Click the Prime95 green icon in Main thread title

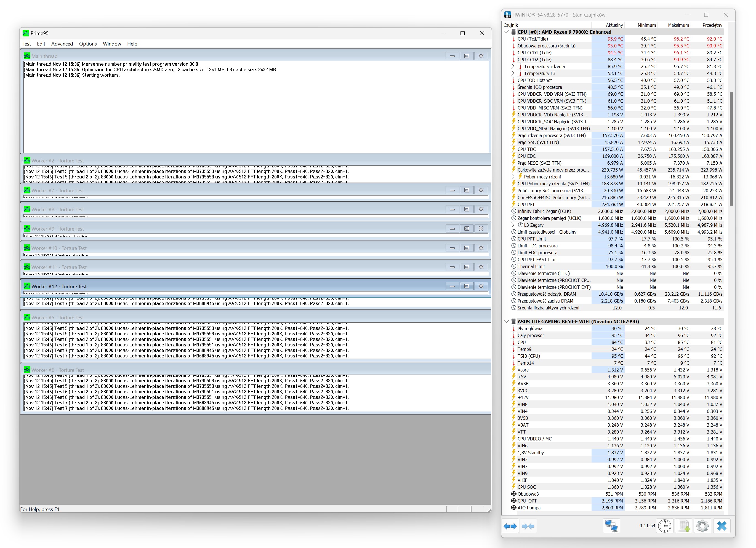27,56
